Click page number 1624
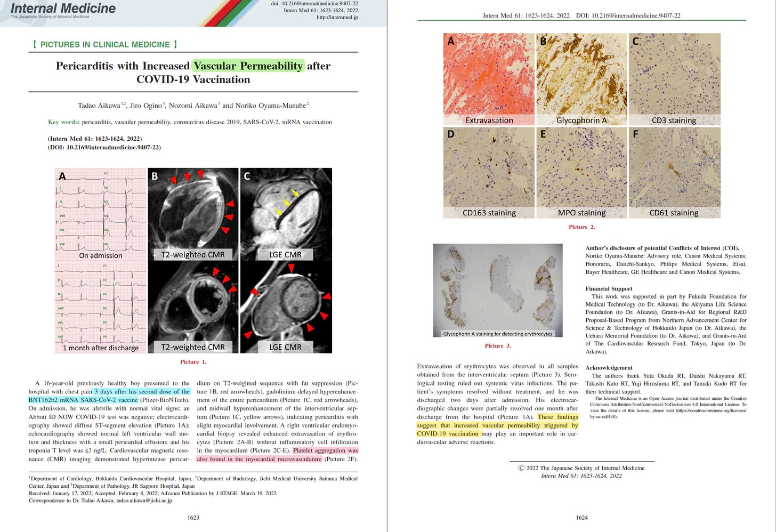 [x=581, y=518]
